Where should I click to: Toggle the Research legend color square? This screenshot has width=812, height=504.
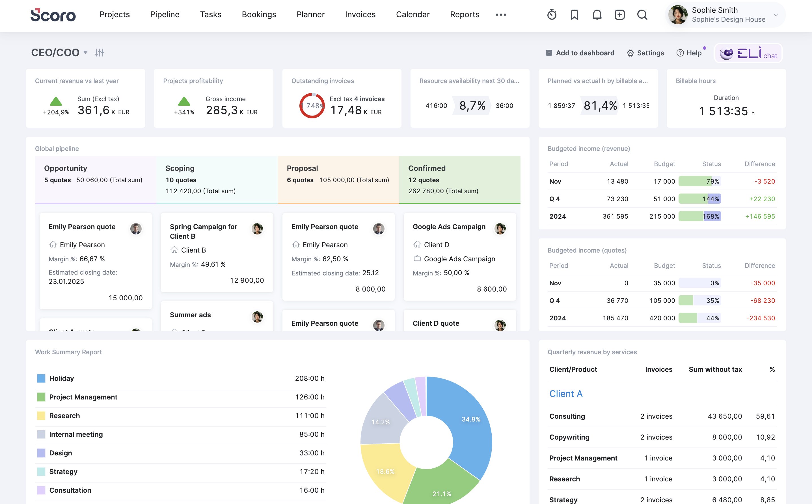pos(41,416)
